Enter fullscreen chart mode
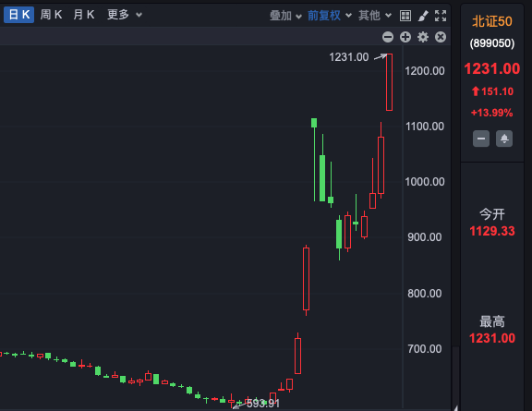The width and height of the screenshot is (532, 411). pyautogui.click(x=441, y=16)
